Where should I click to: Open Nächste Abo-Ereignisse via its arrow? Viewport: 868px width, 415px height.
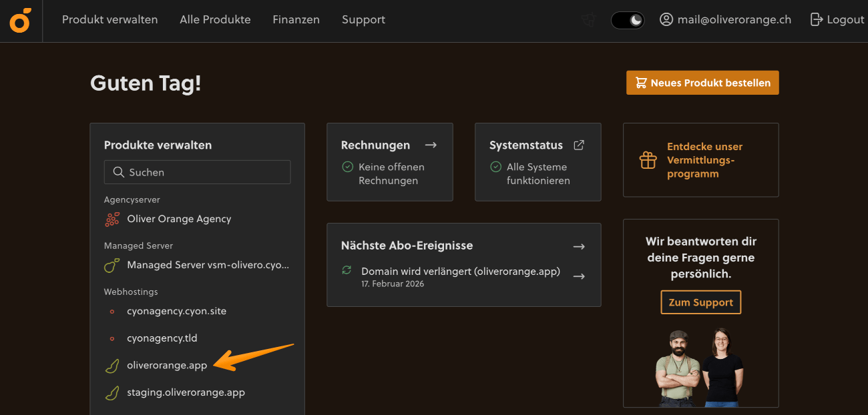pyautogui.click(x=578, y=246)
